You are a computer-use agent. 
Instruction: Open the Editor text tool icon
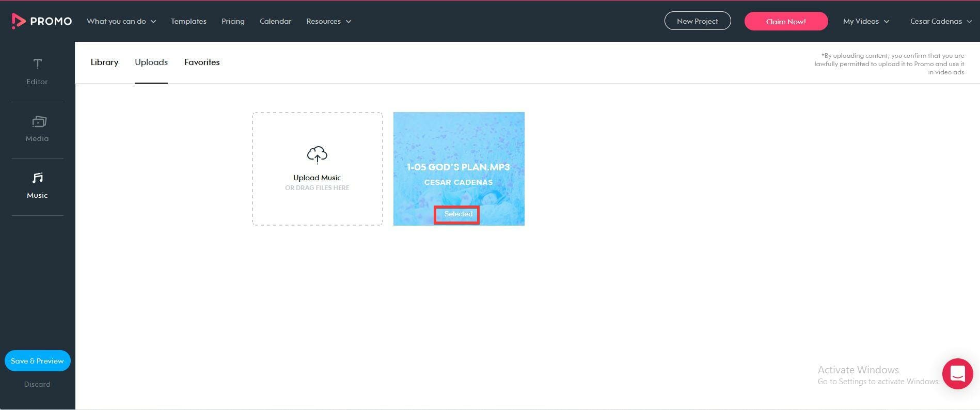coord(37,64)
